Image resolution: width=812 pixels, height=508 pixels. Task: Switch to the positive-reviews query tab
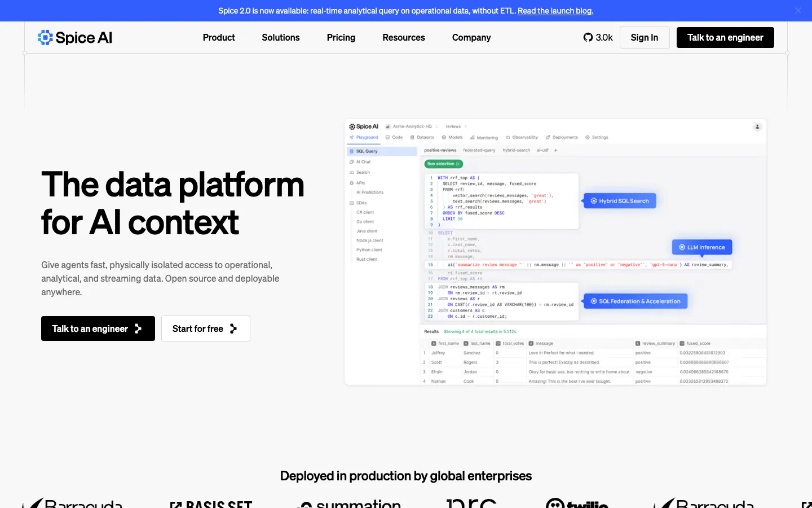[x=440, y=150]
